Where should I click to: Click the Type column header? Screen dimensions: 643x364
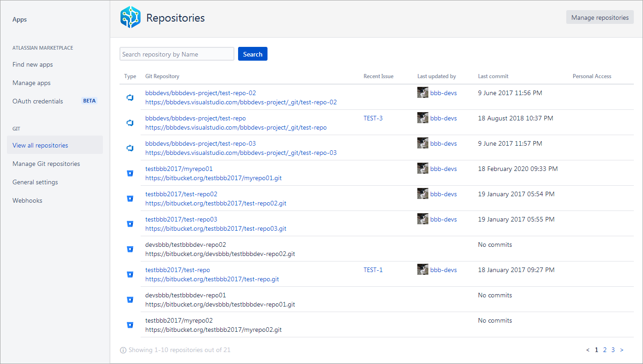coord(130,76)
